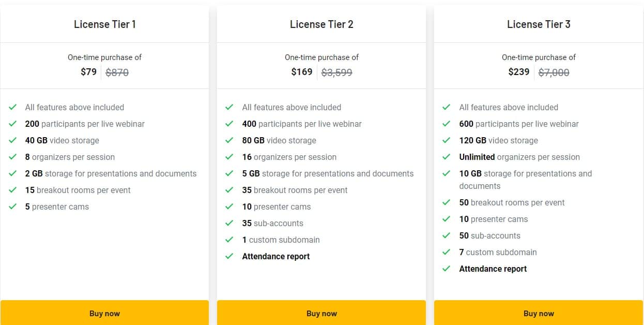This screenshot has width=644, height=325.
Task: Click checkmark beside 1 custom subdomain
Action: click(229, 240)
